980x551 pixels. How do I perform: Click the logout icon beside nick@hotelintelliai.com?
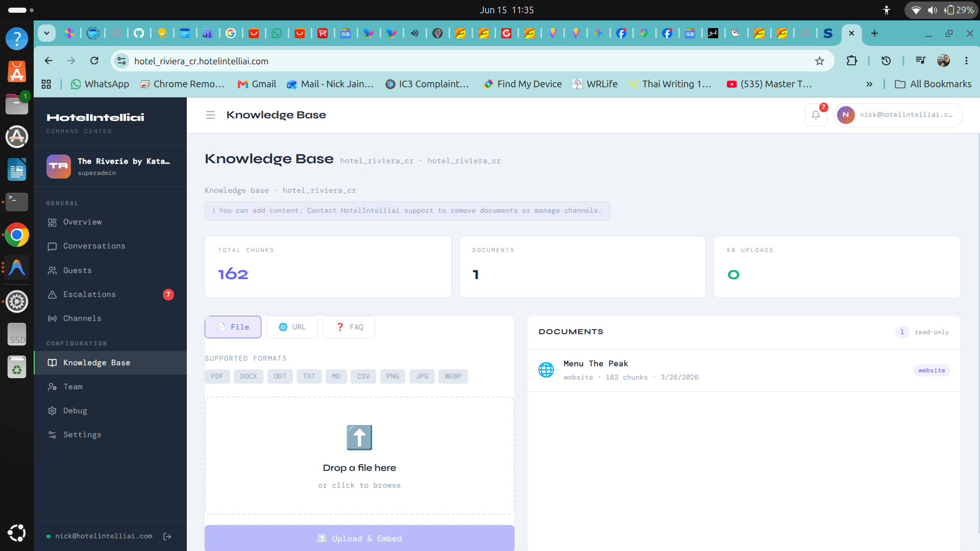coord(167,536)
